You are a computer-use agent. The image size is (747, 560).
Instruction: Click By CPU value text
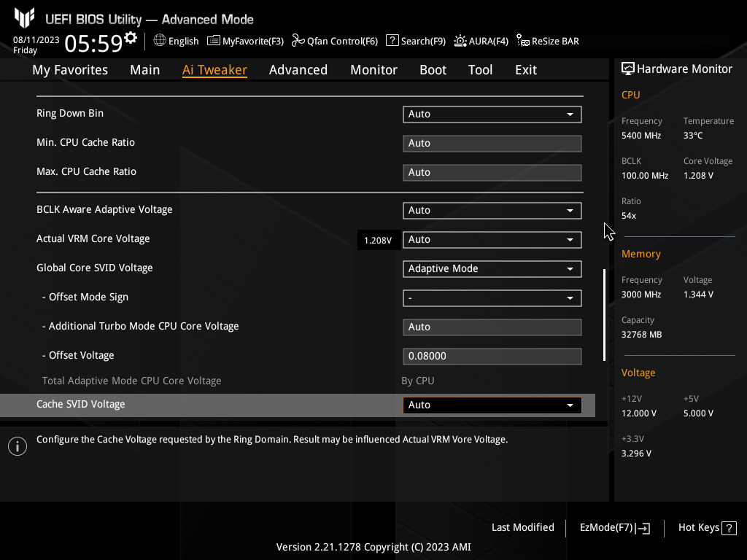pyautogui.click(x=418, y=381)
